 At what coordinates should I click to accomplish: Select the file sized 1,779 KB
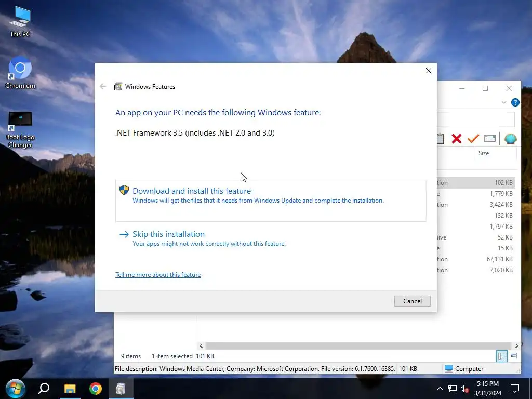tap(476, 193)
